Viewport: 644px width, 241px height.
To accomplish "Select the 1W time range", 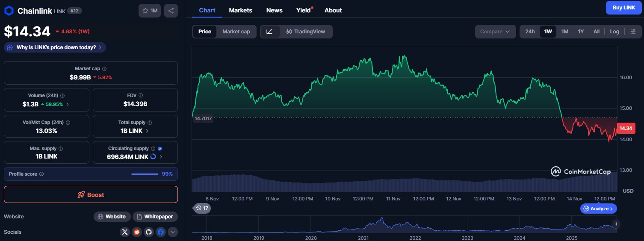I will 548,32.
